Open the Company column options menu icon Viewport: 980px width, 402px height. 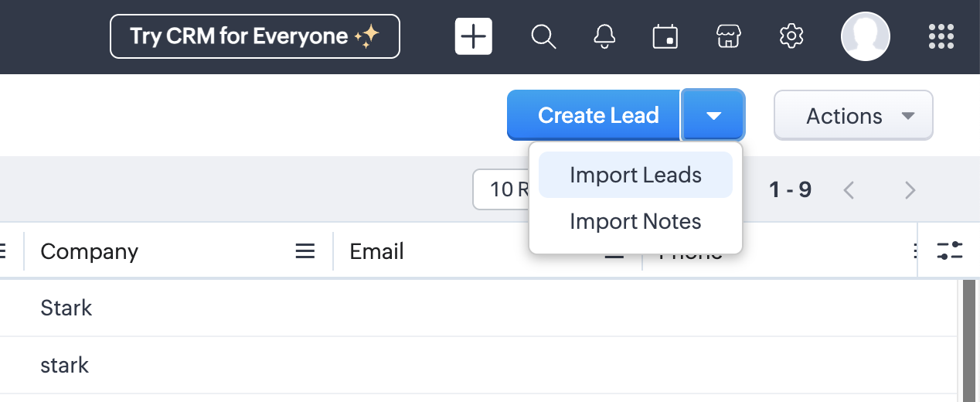pos(305,250)
